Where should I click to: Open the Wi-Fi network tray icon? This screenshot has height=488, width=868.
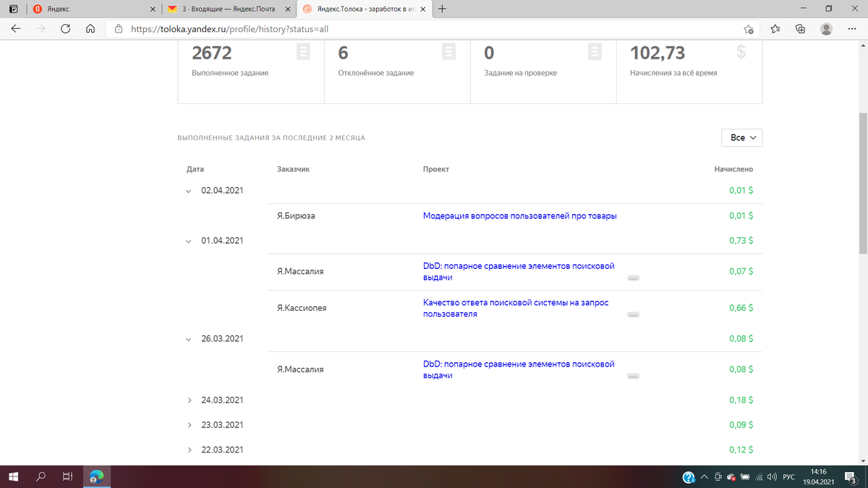coord(759,477)
